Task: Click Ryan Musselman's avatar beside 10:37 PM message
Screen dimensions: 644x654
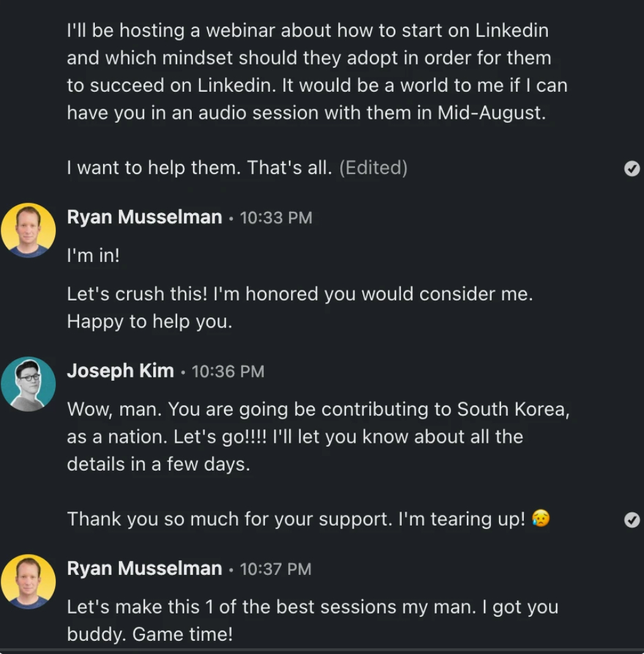Action: click(x=28, y=581)
